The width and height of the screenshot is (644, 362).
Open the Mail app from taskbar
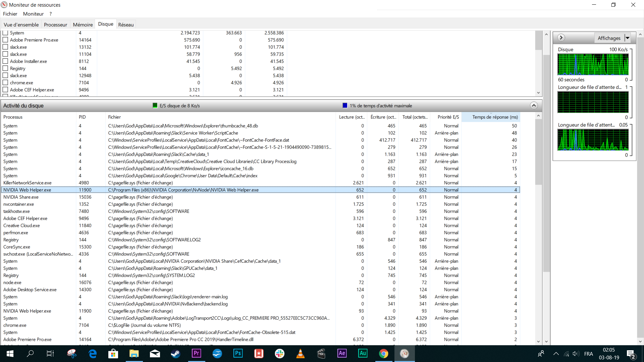click(x=155, y=354)
